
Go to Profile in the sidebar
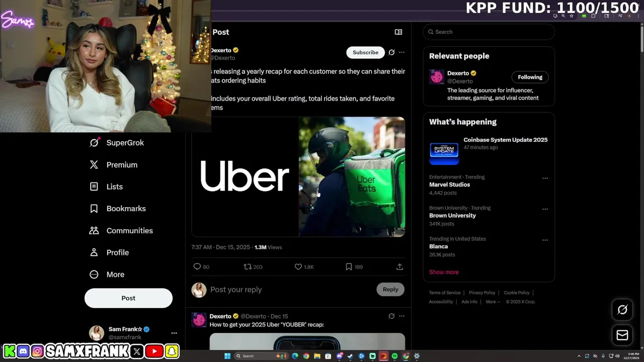[x=109, y=252]
